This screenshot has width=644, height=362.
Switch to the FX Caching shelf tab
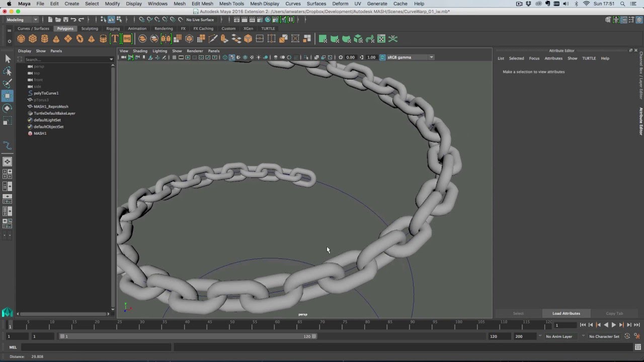click(x=203, y=29)
